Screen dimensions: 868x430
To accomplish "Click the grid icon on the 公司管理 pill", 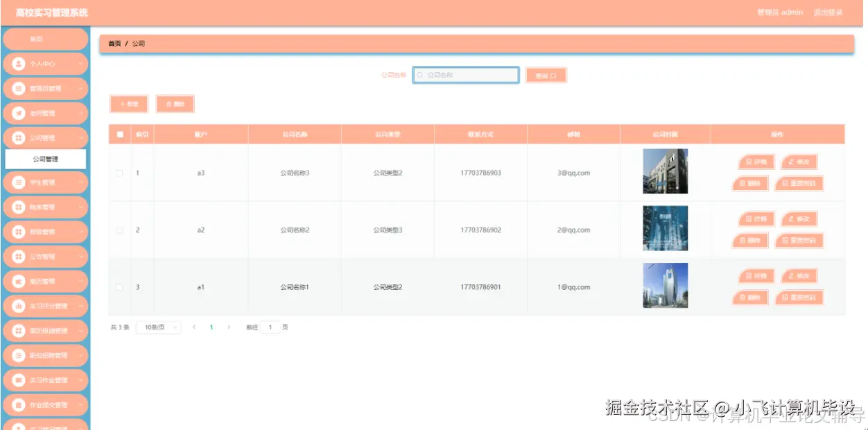I will (x=19, y=138).
